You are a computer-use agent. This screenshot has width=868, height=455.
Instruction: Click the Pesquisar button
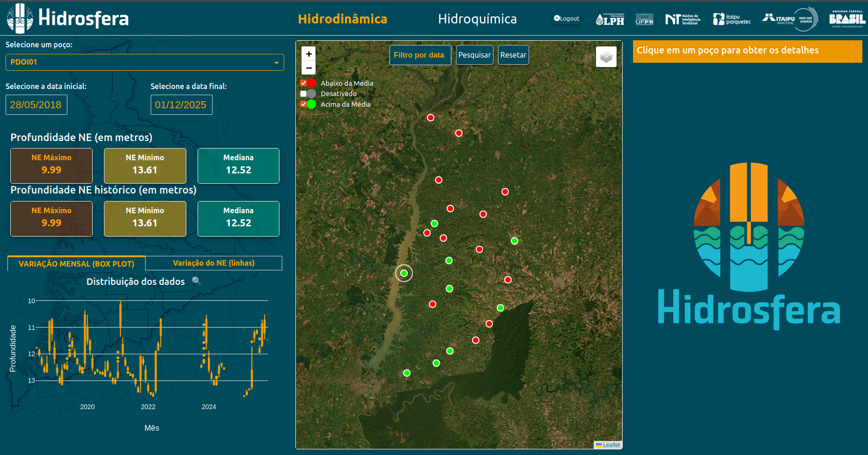pos(474,55)
